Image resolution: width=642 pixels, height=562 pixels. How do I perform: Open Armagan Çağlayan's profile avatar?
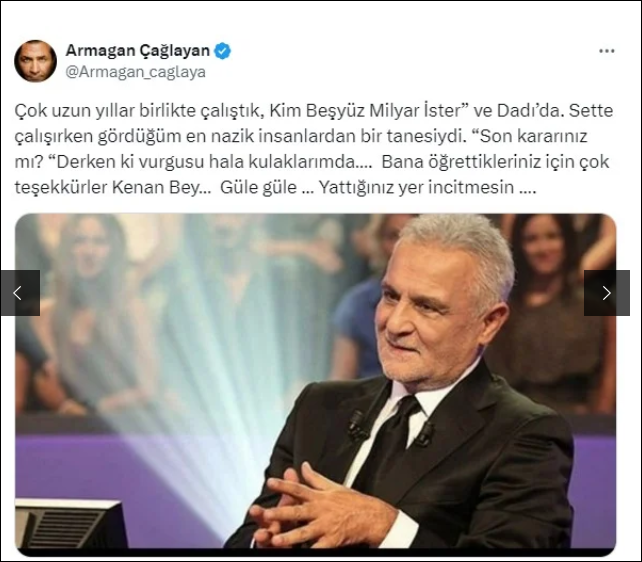coord(35,61)
